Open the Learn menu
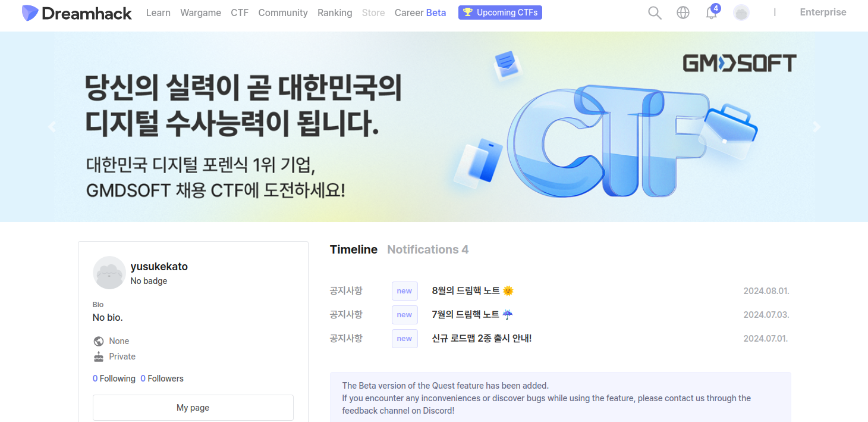 (158, 13)
